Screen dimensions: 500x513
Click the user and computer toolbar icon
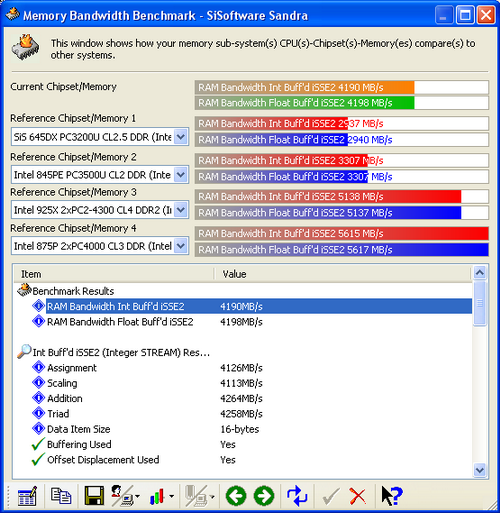[122, 496]
